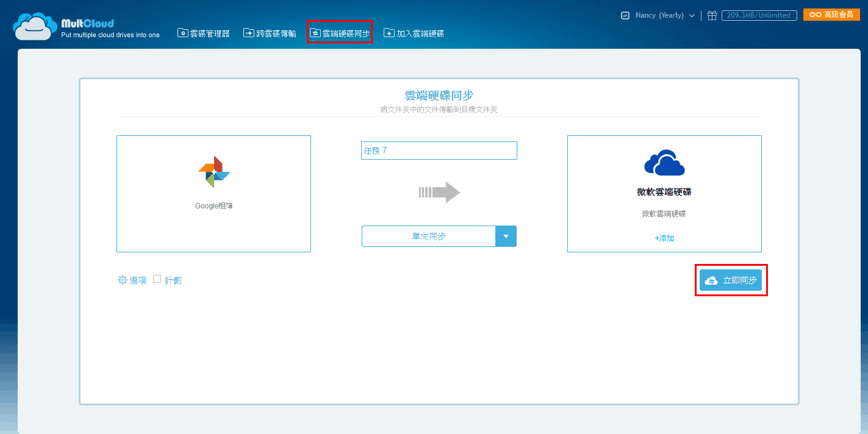Select 雲端硬碟同步 tab

coord(340,34)
